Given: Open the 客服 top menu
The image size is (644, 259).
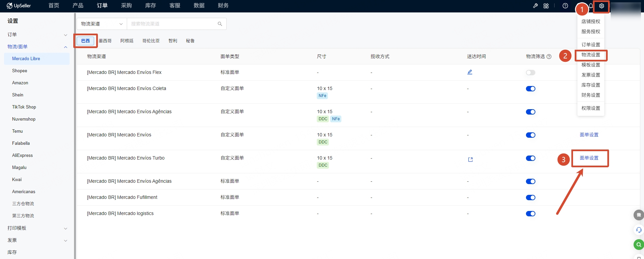Looking at the screenshot, I should tap(175, 6).
